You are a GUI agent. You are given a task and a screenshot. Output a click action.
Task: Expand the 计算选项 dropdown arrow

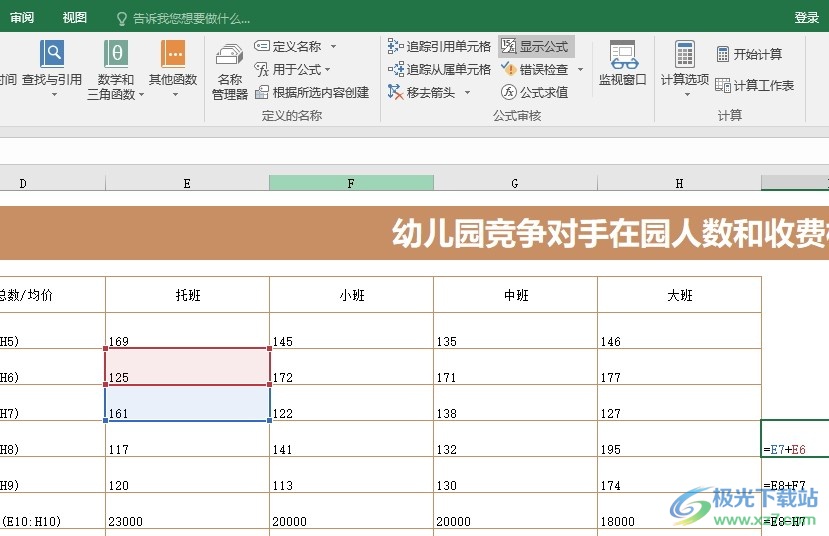687,95
